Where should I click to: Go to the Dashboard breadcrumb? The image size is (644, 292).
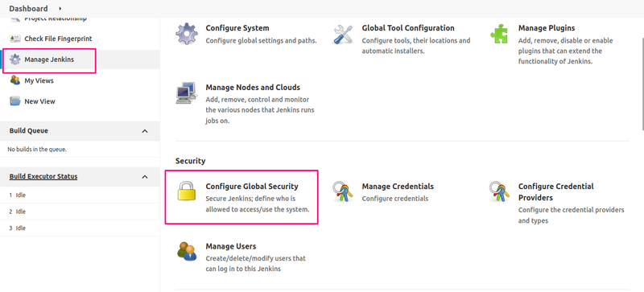(x=28, y=8)
